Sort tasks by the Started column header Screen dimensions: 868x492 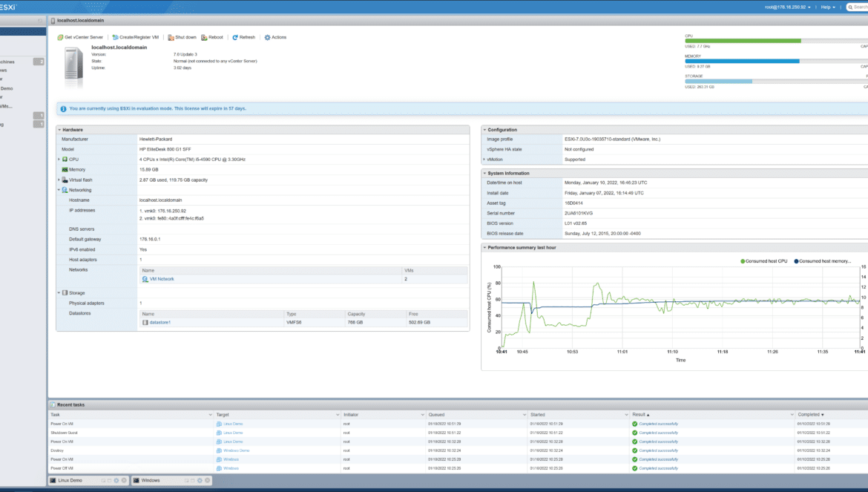tap(538, 415)
